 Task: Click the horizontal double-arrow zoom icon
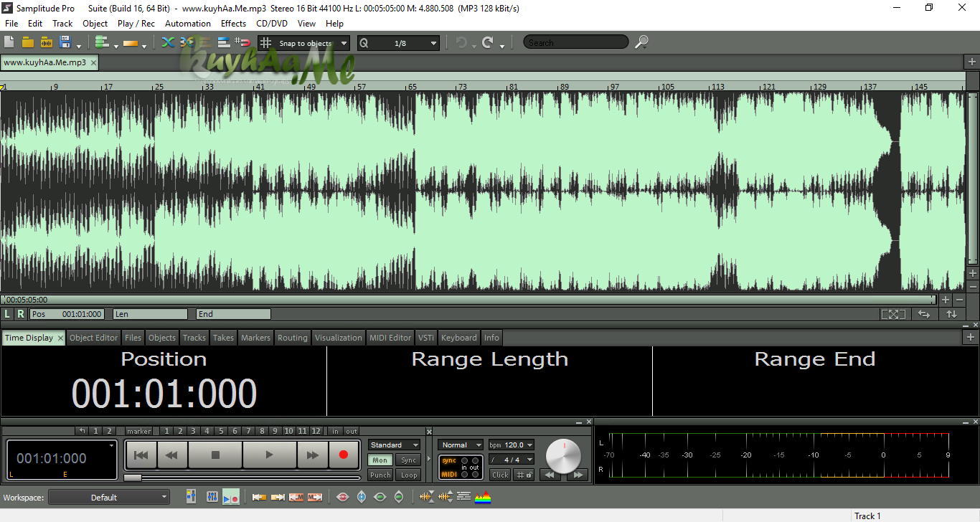924,314
